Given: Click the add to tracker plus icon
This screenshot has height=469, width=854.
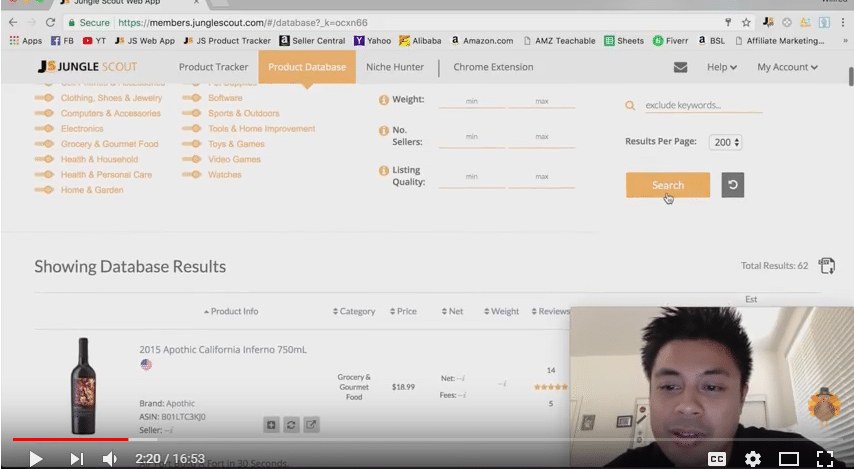Looking at the screenshot, I should tap(271, 424).
